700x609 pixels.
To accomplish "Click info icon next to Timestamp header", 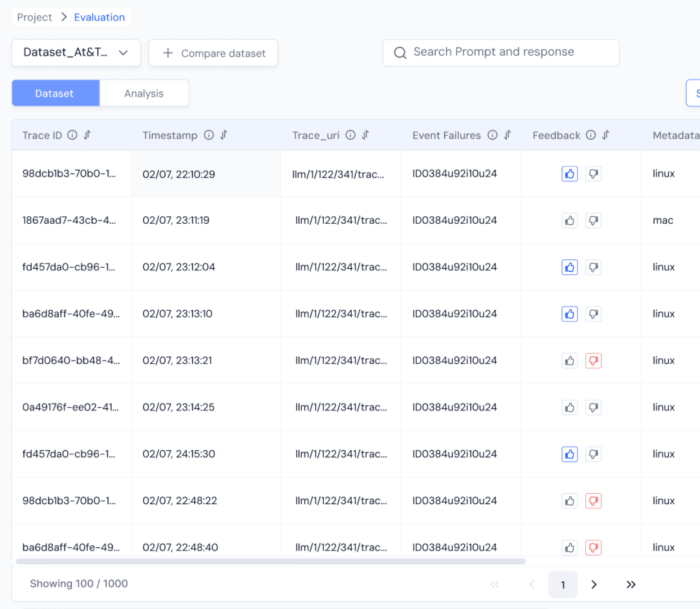I will (x=209, y=135).
